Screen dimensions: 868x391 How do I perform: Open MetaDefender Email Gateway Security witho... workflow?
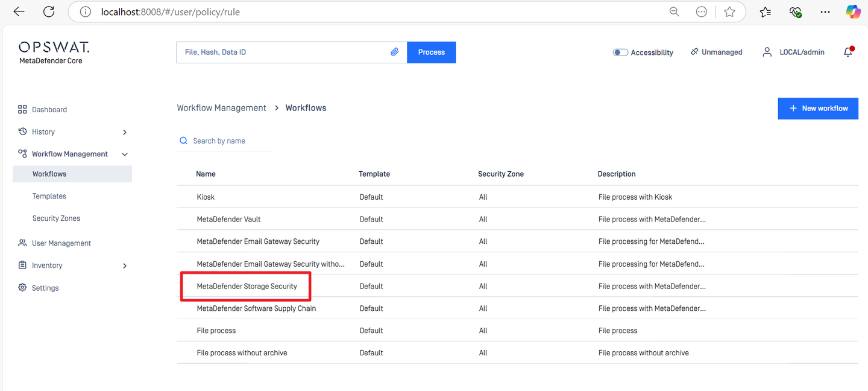click(271, 264)
